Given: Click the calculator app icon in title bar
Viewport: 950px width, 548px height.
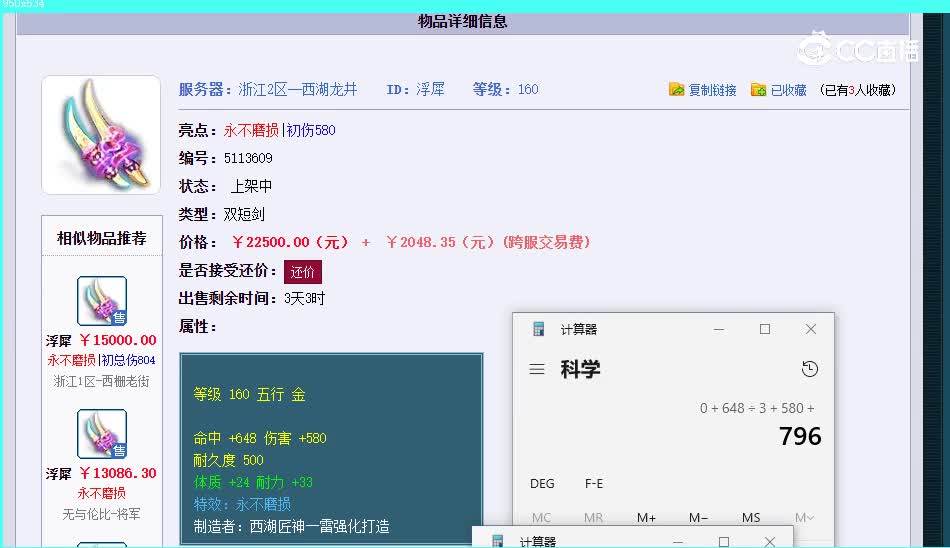Looking at the screenshot, I should point(538,329).
